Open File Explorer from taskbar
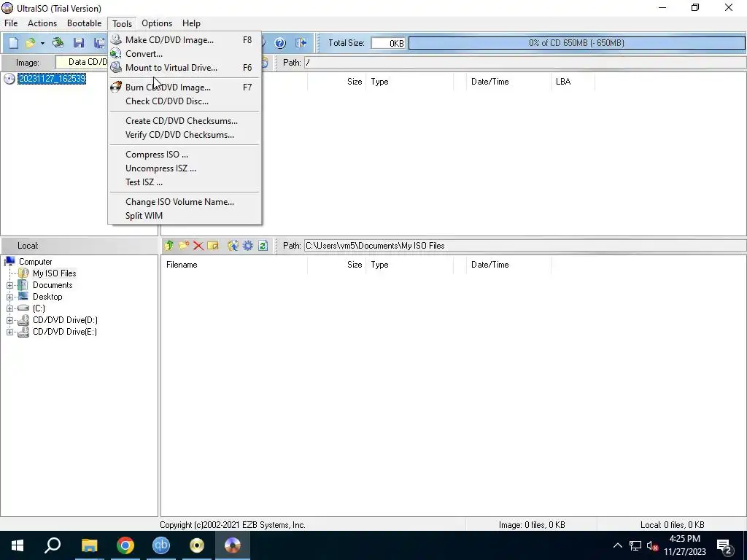This screenshot has height=560, width=747. (x=89, y=545)
